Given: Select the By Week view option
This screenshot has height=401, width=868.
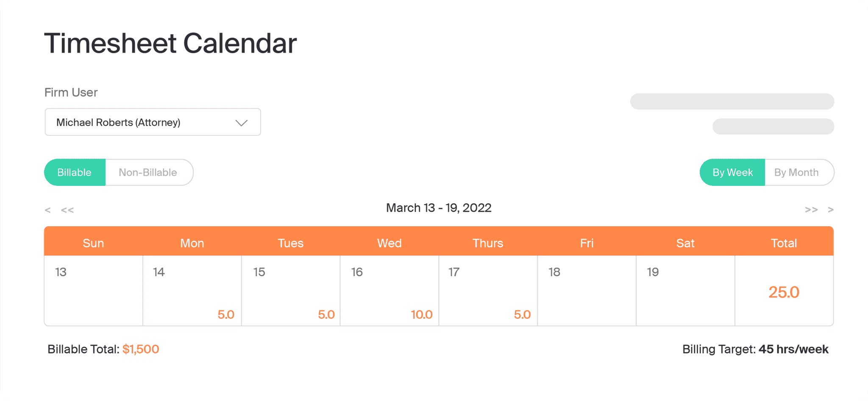Looking at the screenshot, I should click(732, 172).
